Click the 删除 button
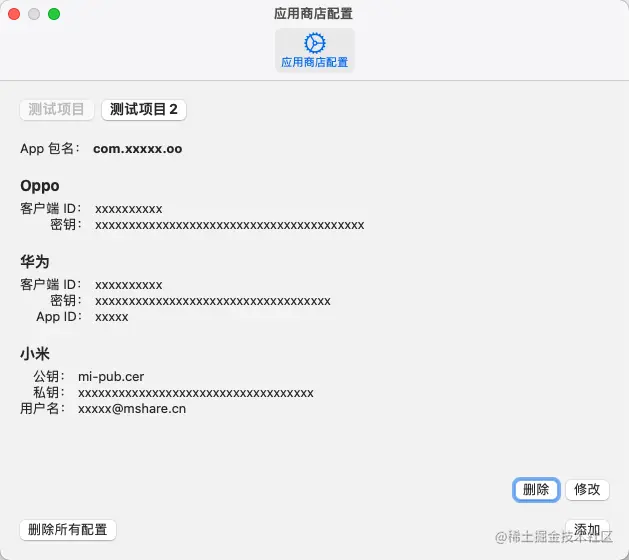 pyautogui.click(x=536, y=489)
